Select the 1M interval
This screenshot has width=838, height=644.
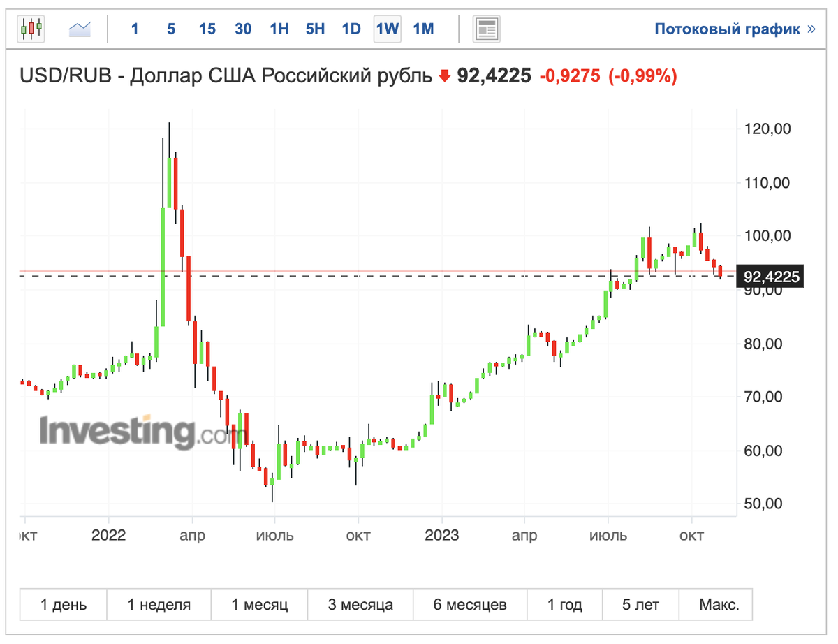[423, 29]
